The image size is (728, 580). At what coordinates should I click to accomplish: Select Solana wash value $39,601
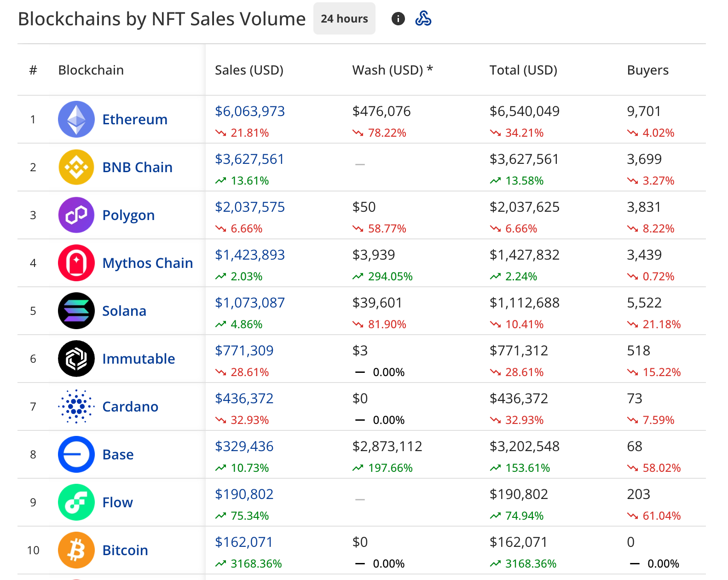pos(377,302)
